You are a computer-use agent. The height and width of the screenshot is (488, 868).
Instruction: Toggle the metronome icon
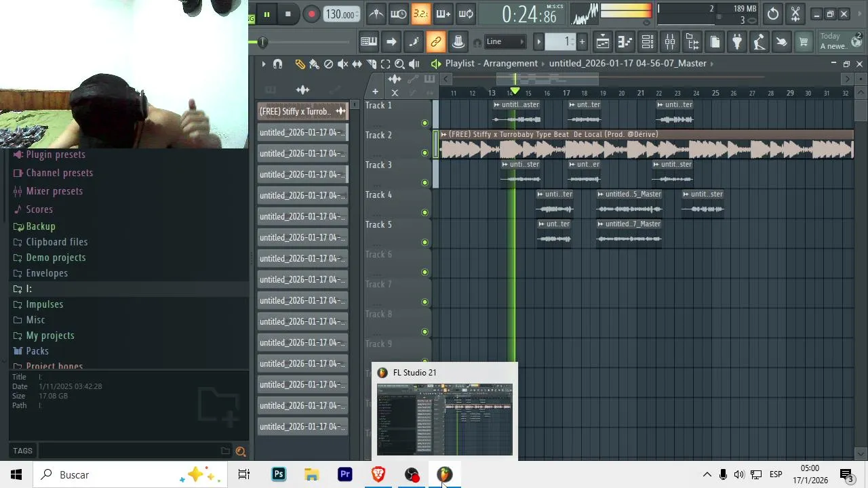pyautogui.click(x=376, y=14)
